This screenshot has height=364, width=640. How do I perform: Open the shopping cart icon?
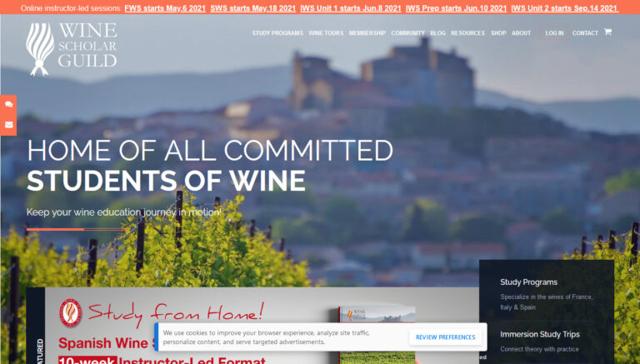pyautogui.click(x=607, y=32)
